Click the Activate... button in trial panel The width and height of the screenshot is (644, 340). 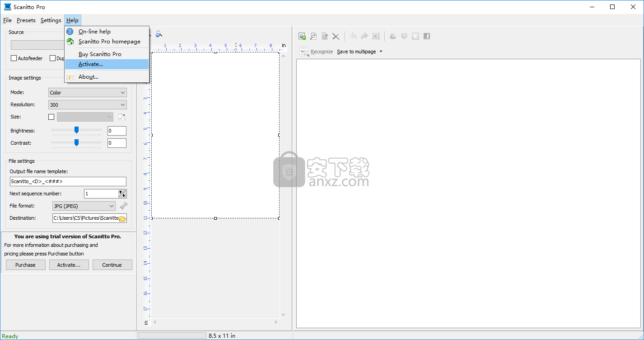[x=69, y=265]
